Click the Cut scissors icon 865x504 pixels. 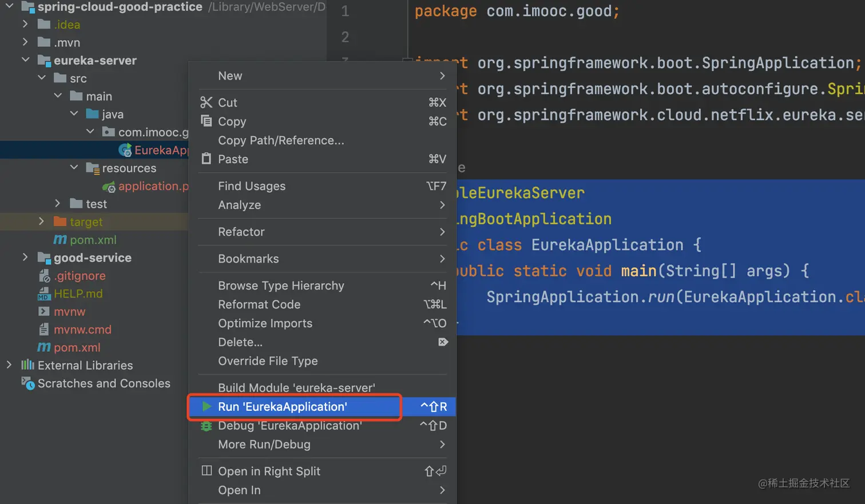[206, 102]
